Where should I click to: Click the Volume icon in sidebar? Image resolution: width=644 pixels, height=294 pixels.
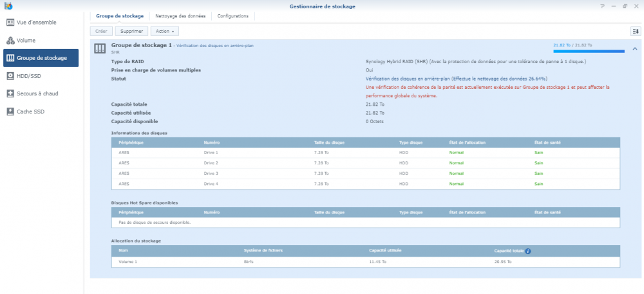click(x=10, y=40)
